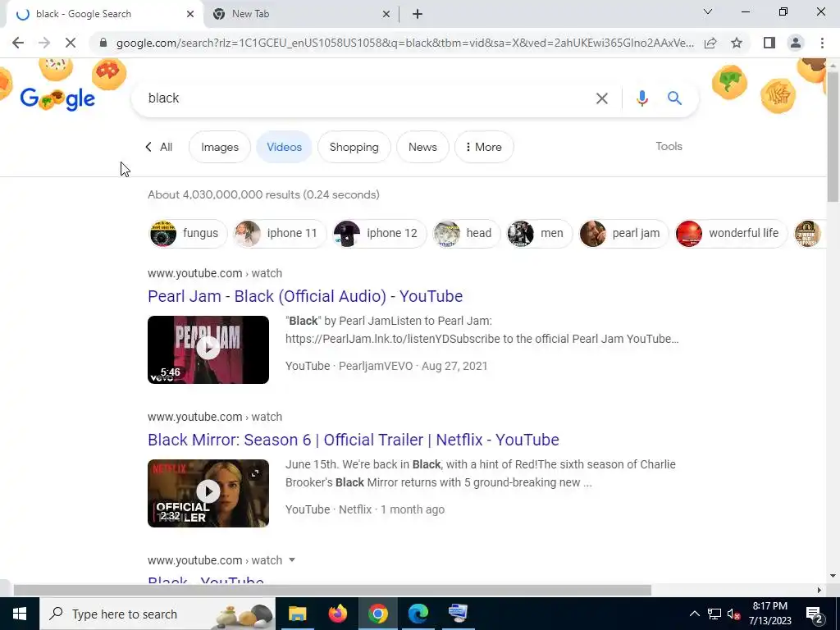Return to All search results
The width and height of the screenshot is (840, 630).
pos(159,147)
